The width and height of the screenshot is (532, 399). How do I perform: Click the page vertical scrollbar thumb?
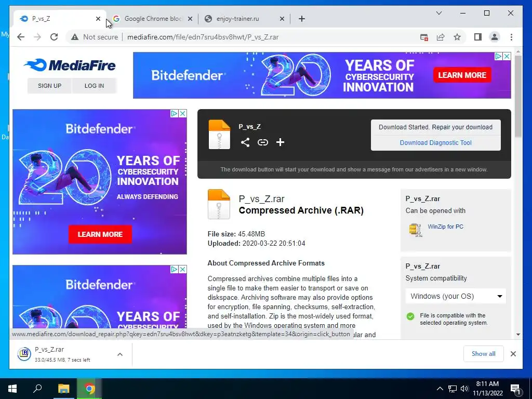(x=518, y=96)
